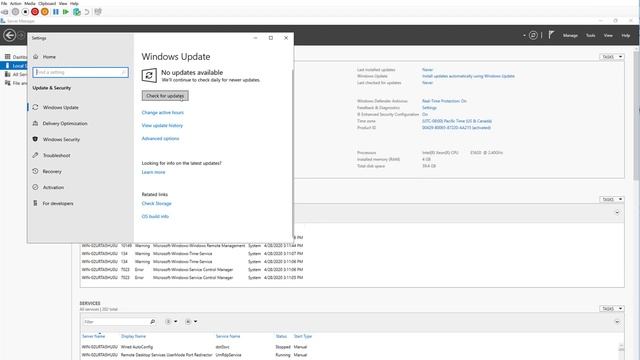Open the Services TASKS dropdown
Screen dimensions: 640x360
pyautogui.click(x=612, y=309)
